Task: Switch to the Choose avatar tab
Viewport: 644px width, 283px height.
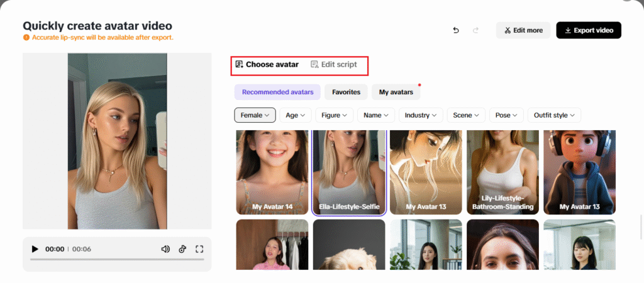Action: point(267,64)
